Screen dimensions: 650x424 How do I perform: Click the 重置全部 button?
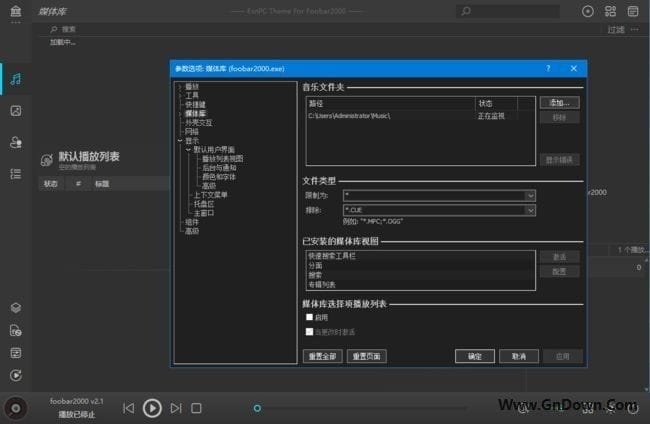(323, 356)
